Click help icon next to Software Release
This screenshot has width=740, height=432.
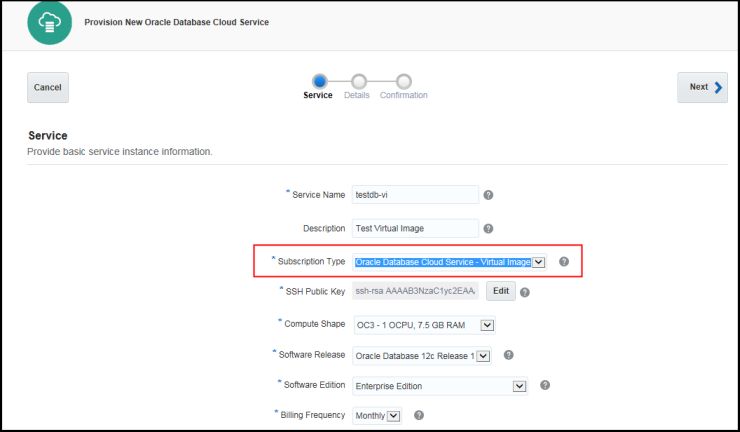tap(509, 355)
